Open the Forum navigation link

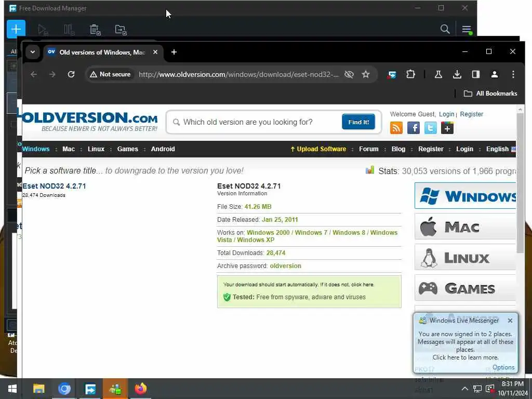(368, 149)
